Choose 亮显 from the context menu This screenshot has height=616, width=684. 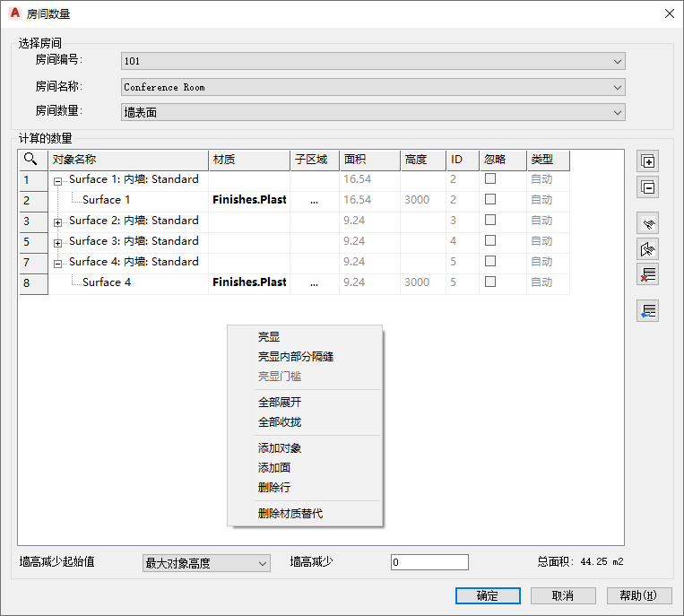pyautogui.click(x=305, y=337)
